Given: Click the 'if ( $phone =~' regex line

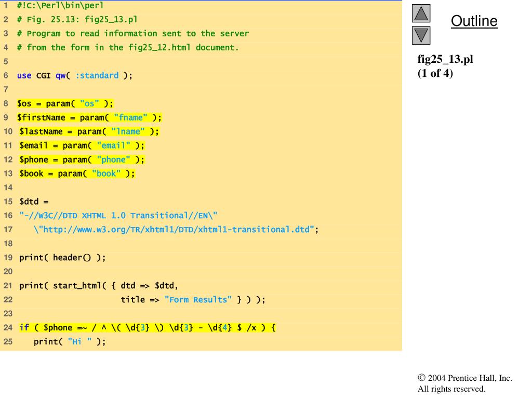Looking at the screenshot, I should 148,328.
